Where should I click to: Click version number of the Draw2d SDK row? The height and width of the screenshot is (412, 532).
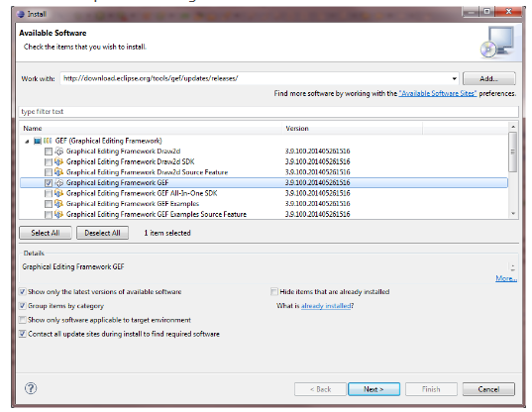tap(318, 161)
